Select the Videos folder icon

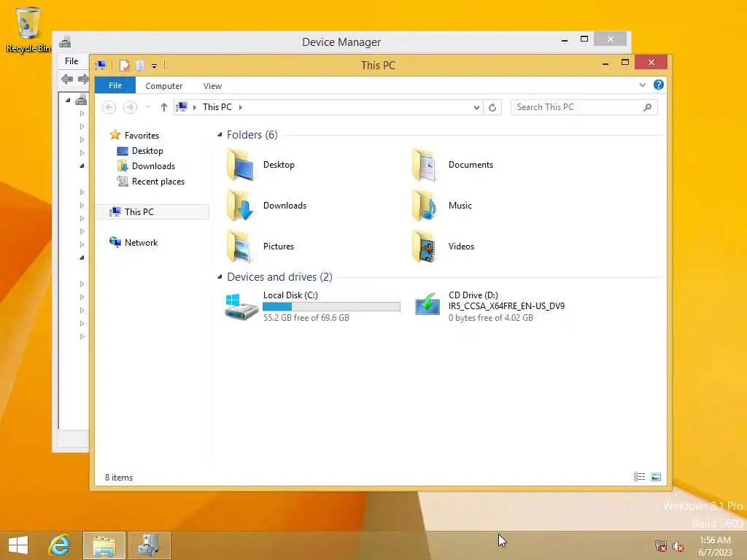pos(425,246)
